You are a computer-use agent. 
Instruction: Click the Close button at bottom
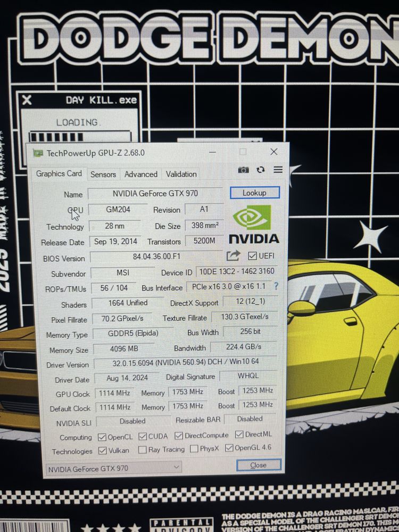coord(259,465)
